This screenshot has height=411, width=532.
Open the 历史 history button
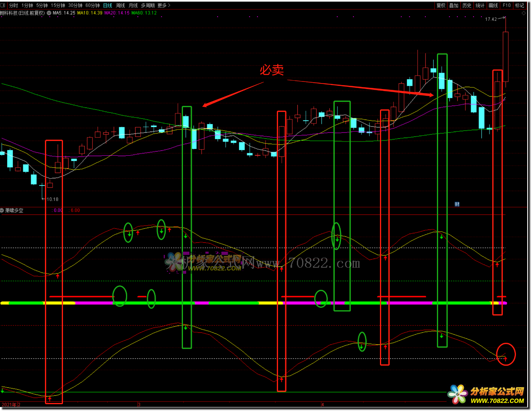467,6
